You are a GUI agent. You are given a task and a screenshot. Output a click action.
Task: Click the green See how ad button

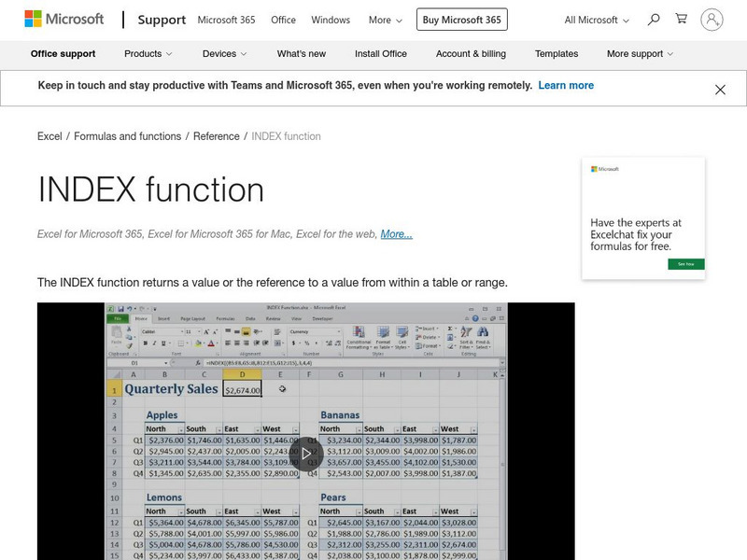(x=686, y=264)
